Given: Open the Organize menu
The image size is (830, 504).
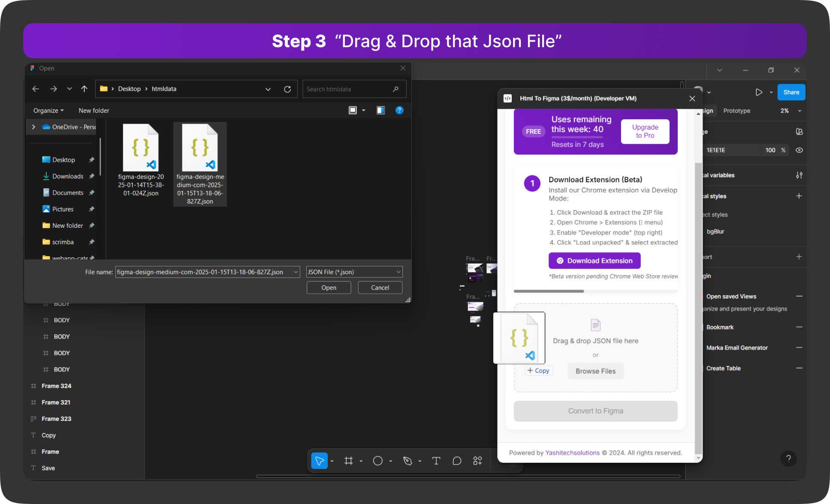Looking at the screenshot, I should pos(48,111).
